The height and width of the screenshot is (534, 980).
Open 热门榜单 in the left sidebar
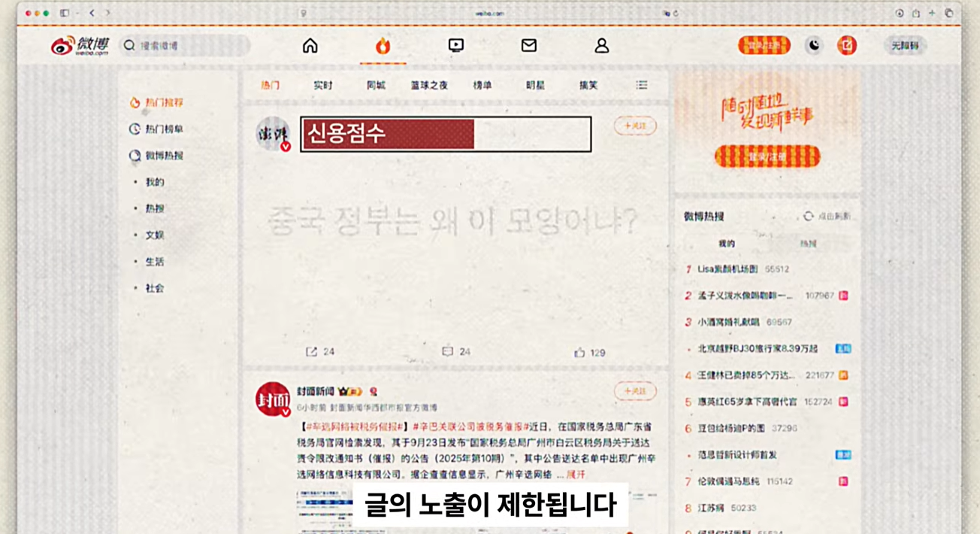(164, 129)
